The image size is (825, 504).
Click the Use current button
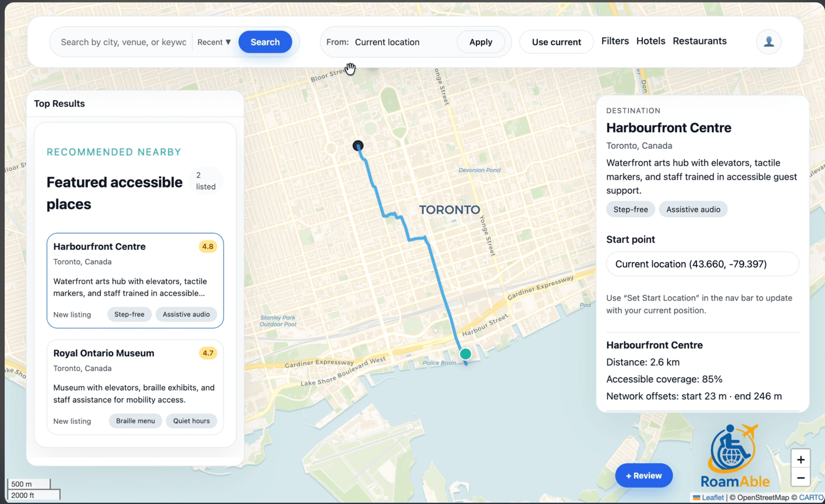coord(556,42)
